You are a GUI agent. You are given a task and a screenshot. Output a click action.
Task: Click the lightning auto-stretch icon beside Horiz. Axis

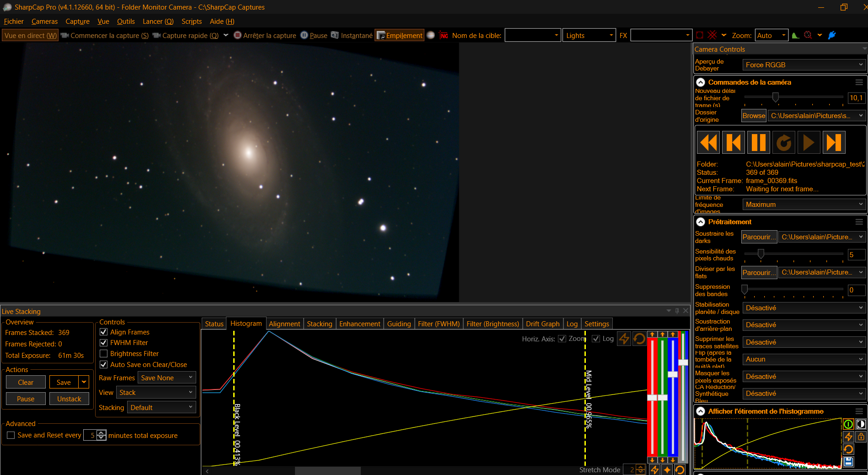[x=624, y=339]
